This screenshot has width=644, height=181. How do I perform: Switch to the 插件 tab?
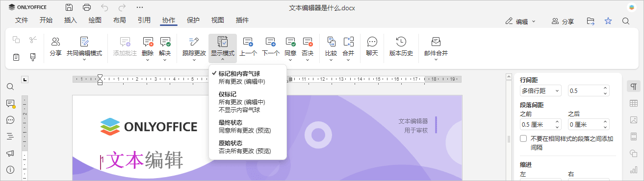point(242,21)
